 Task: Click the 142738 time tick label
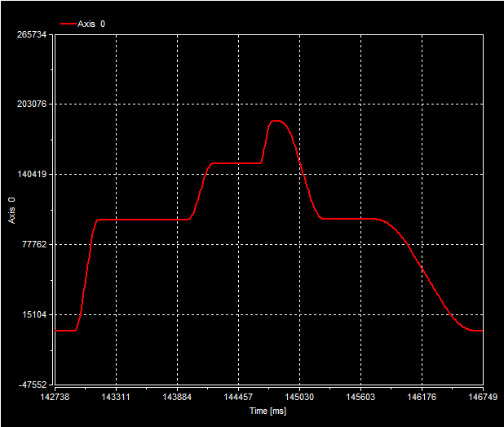tap(55, 397)
